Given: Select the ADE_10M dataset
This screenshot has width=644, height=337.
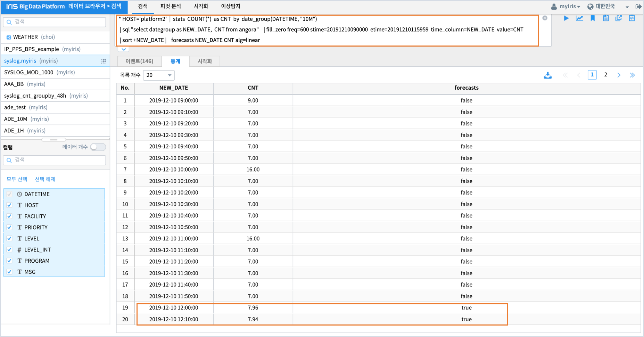Looking at the screenshot, I should [x=55, y=119].
